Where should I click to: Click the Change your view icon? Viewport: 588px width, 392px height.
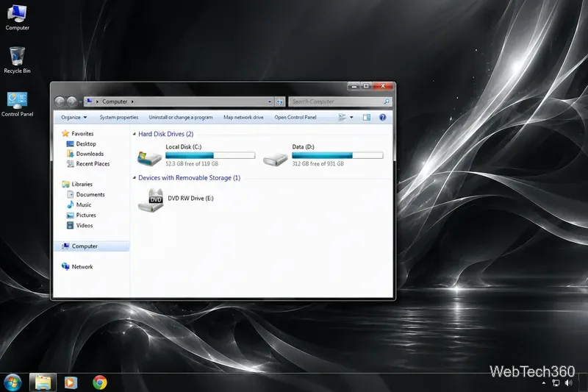(342, 118)
